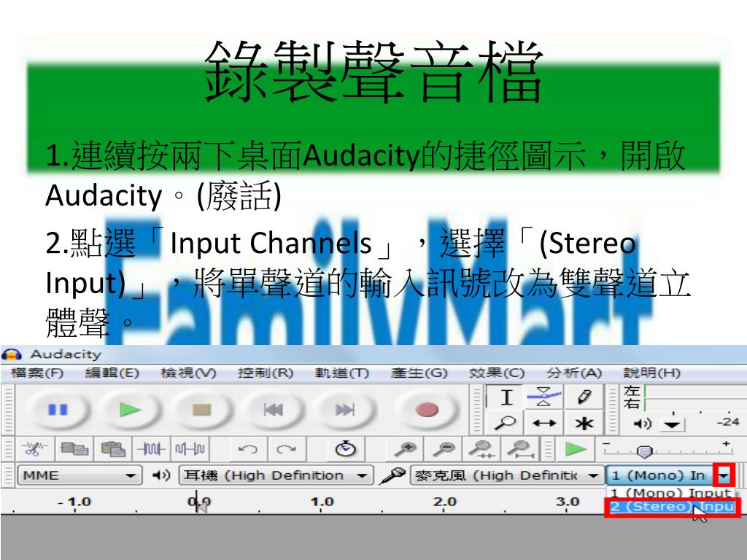Click the Copy icon in edit toolbar
This screenshot has width=747, height=560.
[x=74, y=448]
